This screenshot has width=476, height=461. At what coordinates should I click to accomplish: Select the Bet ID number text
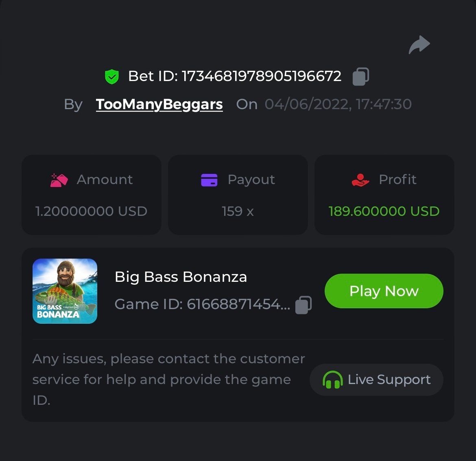click(x=261, y=76)
